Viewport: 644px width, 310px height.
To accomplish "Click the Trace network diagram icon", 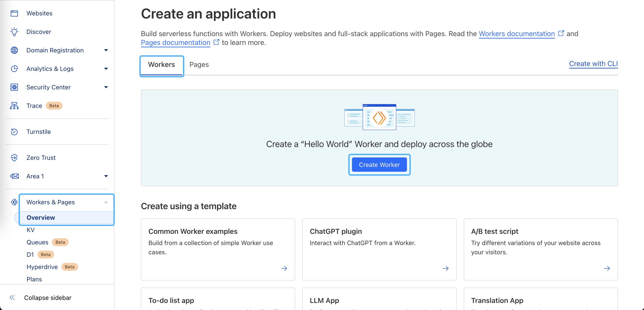I will (14, 106).
